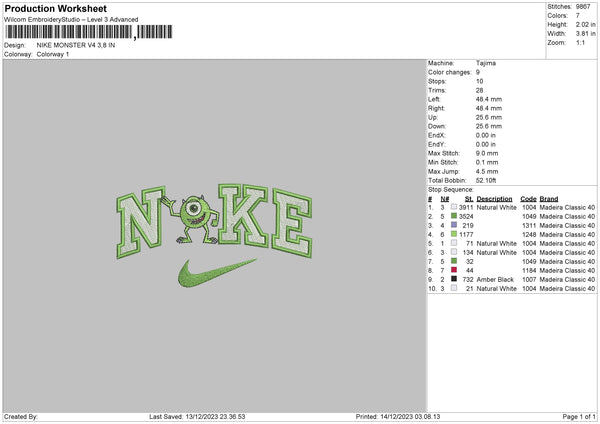Viewport: 600px width, 424px height.
Task: Select the purple swatch with 219 stitches
Action: (454, 225)
